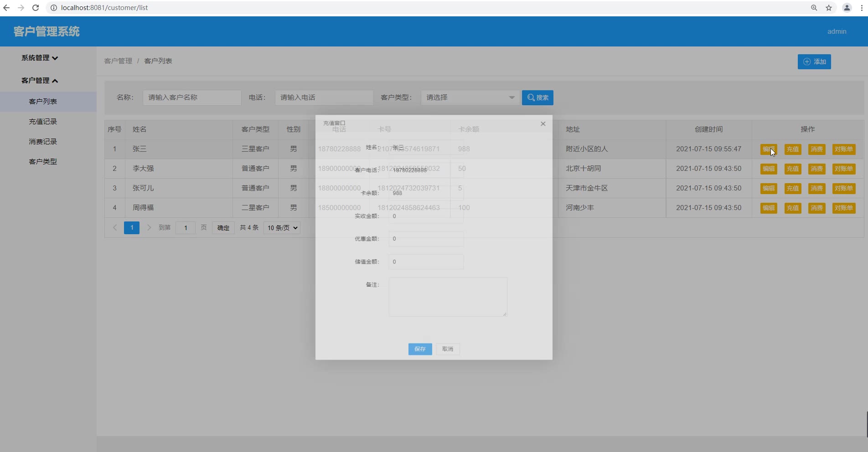Bookmark this page with star icon
Image resolution: width=868 pixels, height=452 pixels.
(829, 8)
